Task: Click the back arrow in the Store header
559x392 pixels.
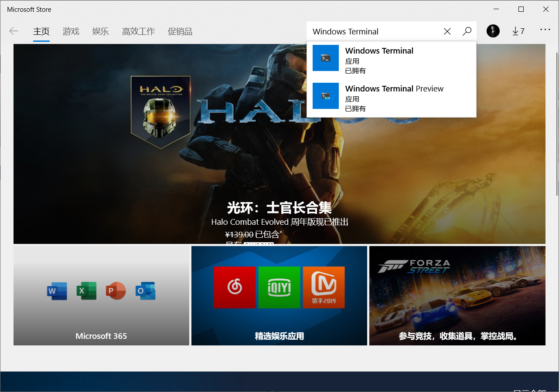Action: point(14,31)
